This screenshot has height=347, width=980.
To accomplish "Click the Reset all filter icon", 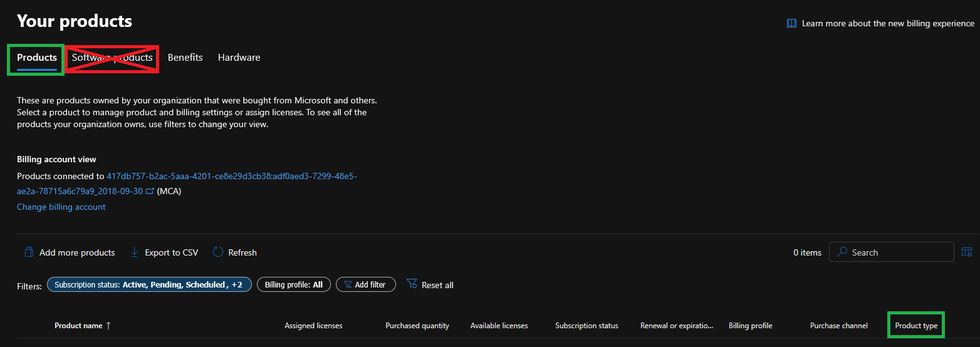I will click(412, 284).
